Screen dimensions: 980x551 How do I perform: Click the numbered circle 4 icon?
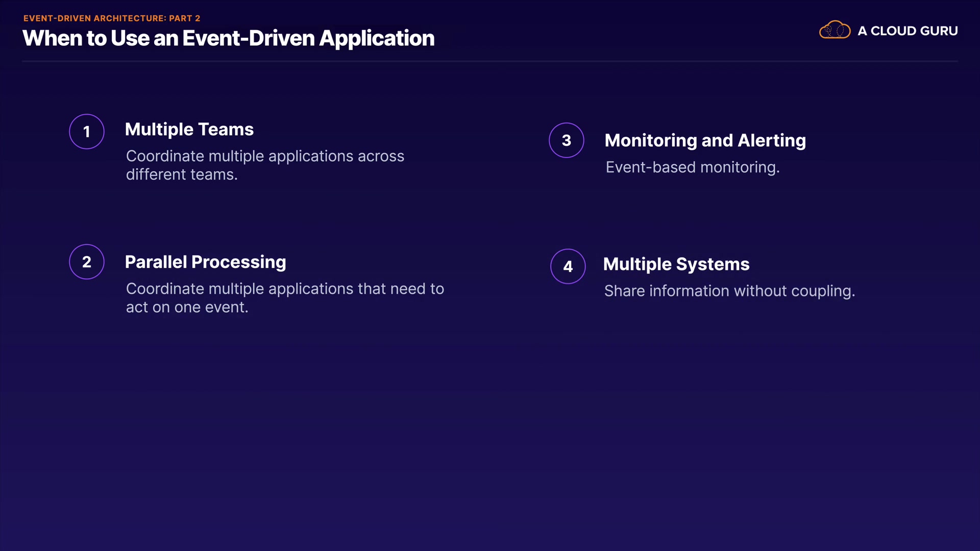click(568, 266)
